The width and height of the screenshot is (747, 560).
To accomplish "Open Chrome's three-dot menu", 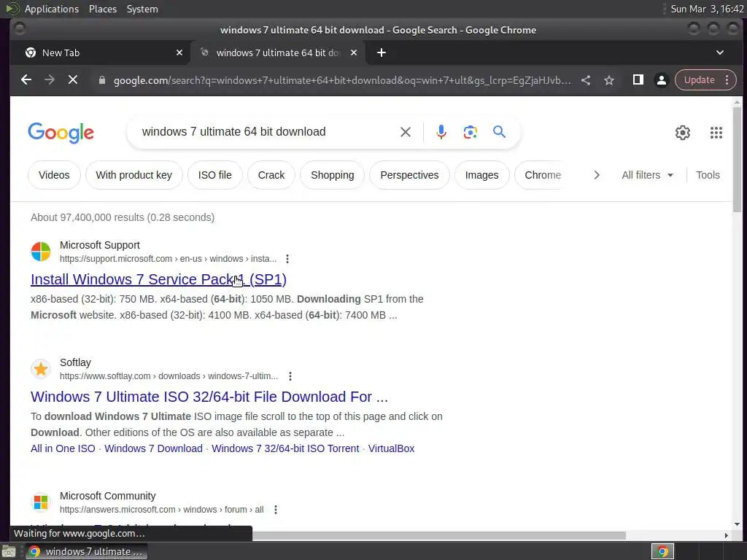I will [727, 80].
